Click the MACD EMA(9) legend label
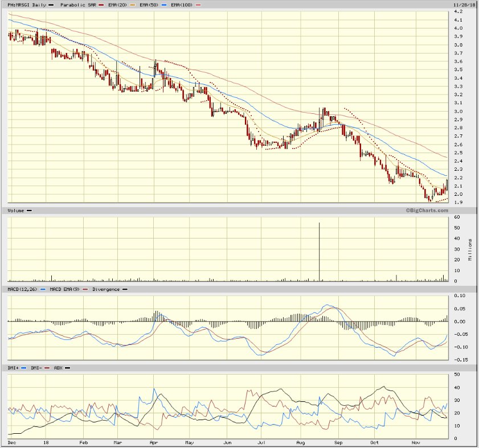Image resolution: width=479 pixels, height=448 pixels. [x=64, y=289]
